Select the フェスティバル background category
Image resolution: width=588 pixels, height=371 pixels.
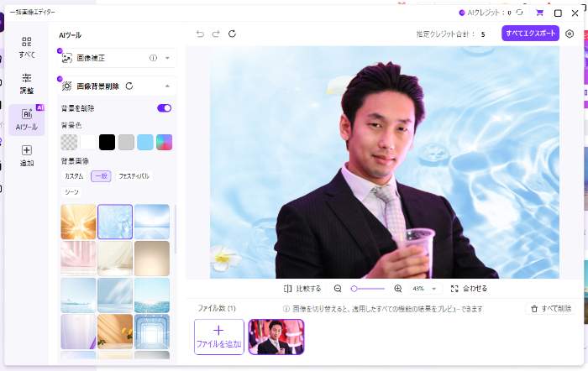point(134,176)
